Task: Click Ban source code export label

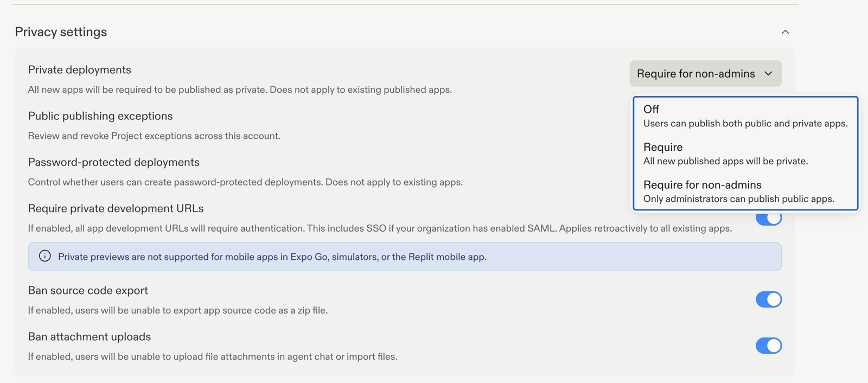Action: pos(88,290)
